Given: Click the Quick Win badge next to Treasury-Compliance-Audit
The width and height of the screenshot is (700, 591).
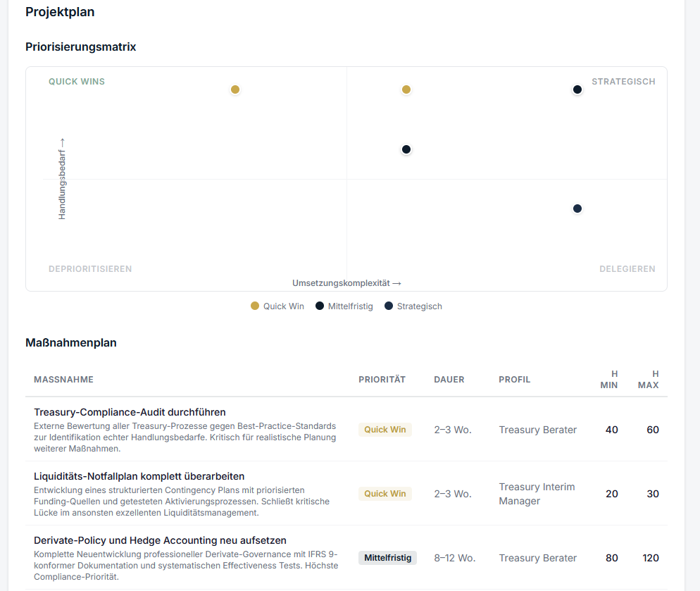Looking at the screenshot, I should (385, 429).
